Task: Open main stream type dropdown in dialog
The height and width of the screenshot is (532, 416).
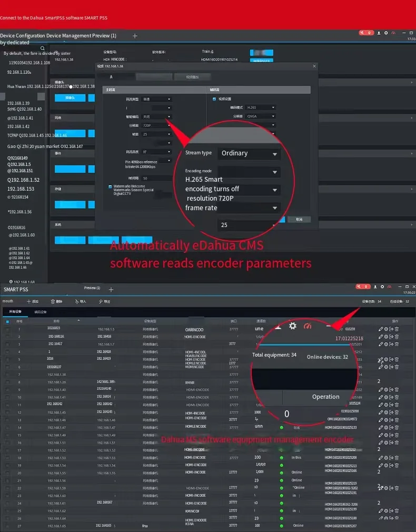Action: pos(156,99)
